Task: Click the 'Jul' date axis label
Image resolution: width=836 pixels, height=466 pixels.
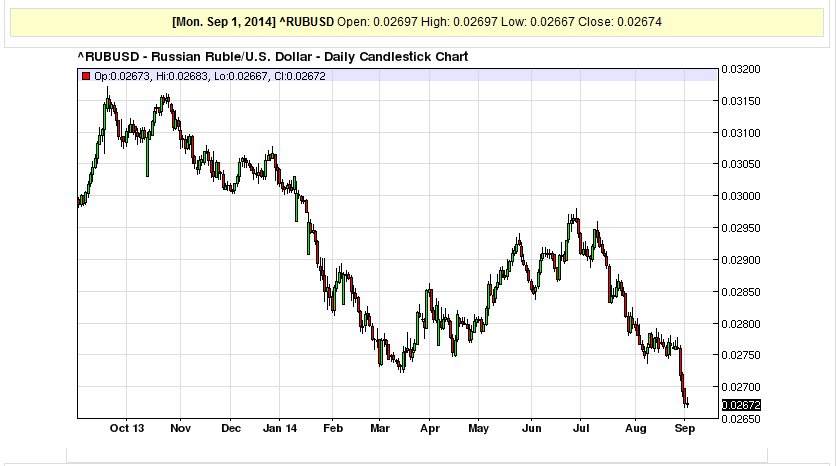Action: coord(581,428)
